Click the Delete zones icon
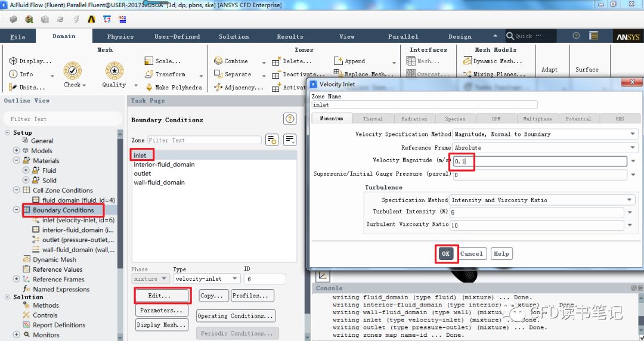 tap(276, 61)
